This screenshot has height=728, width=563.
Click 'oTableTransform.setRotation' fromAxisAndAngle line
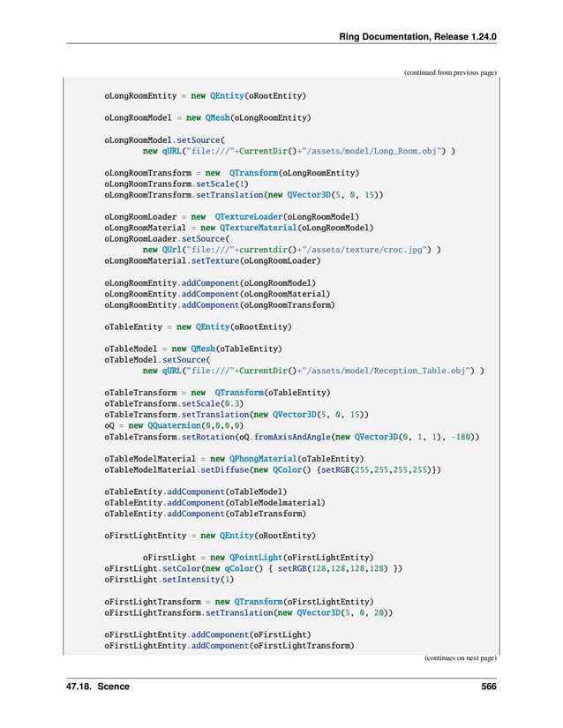point(291,437)
